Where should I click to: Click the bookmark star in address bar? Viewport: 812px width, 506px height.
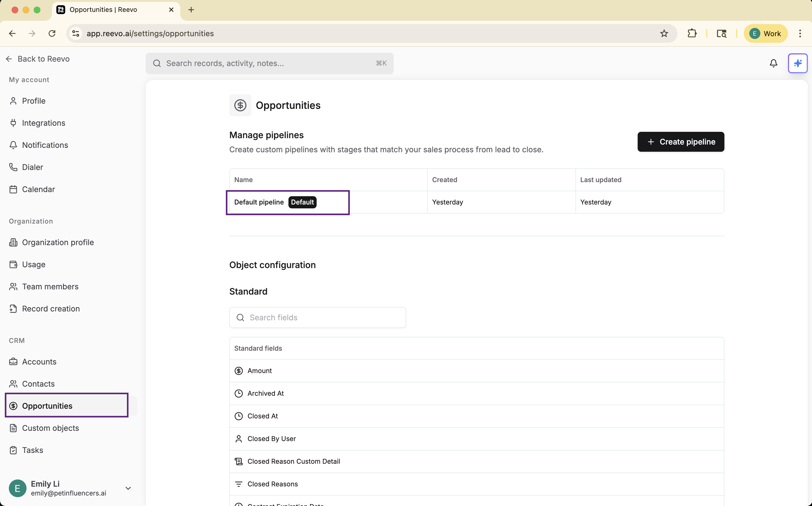(x=664, y=33)
